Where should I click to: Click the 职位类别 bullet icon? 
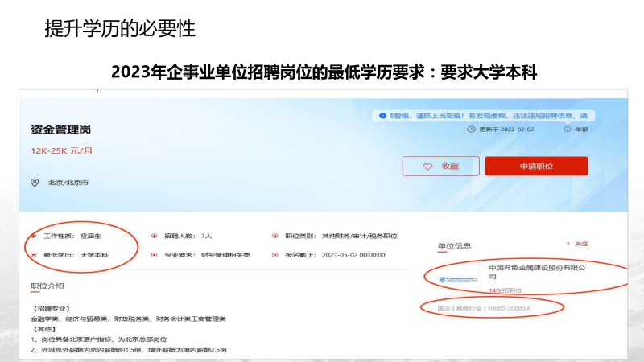275,237
